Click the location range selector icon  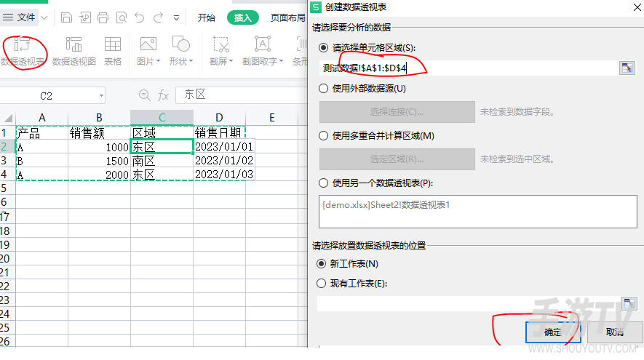[x=629, y=304]
